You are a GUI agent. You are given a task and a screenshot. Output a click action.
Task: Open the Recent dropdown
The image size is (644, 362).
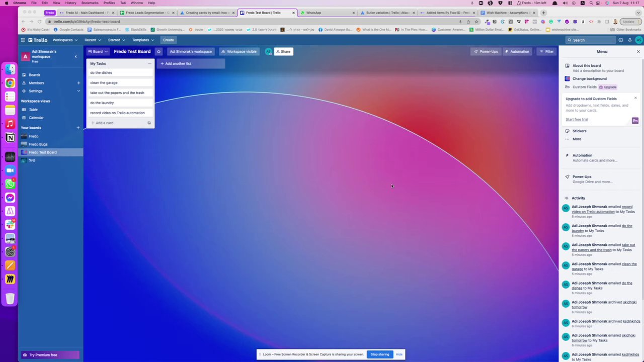pos(93,40)
